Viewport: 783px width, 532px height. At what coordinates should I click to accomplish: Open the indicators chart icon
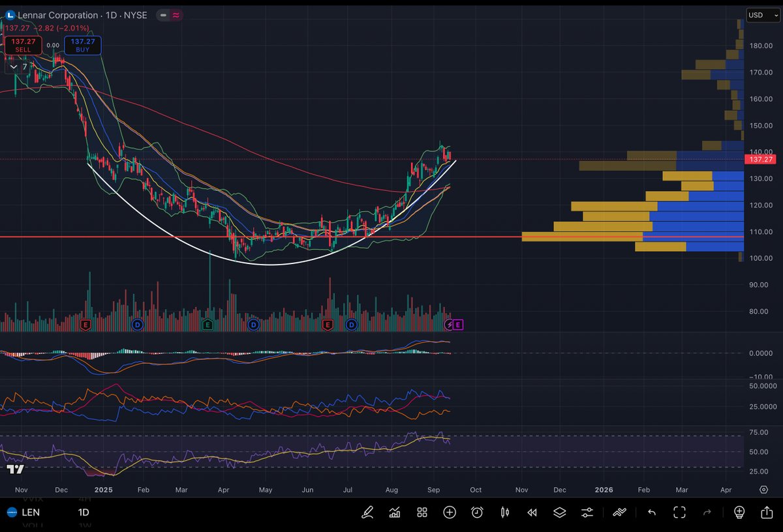coord(394,512)
